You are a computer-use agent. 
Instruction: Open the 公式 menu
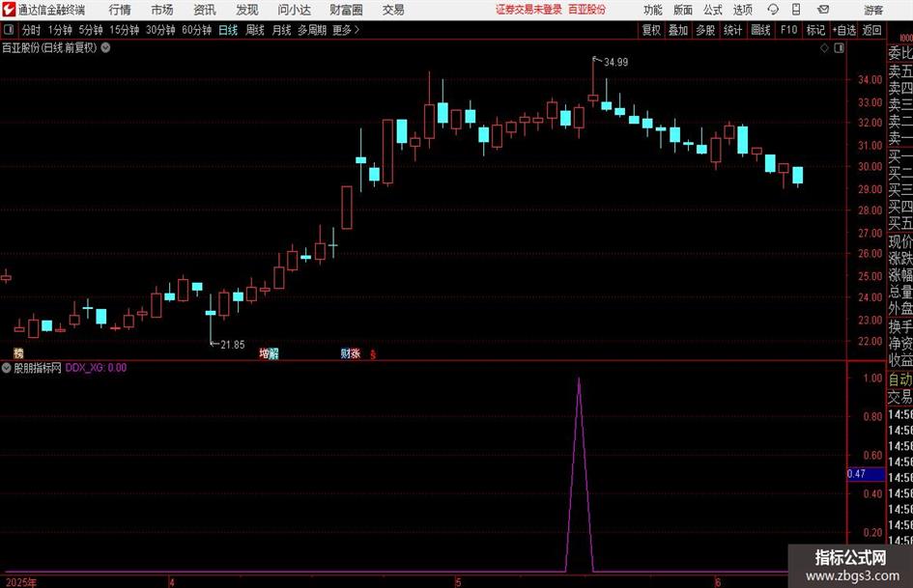click(x=713, y=10)
